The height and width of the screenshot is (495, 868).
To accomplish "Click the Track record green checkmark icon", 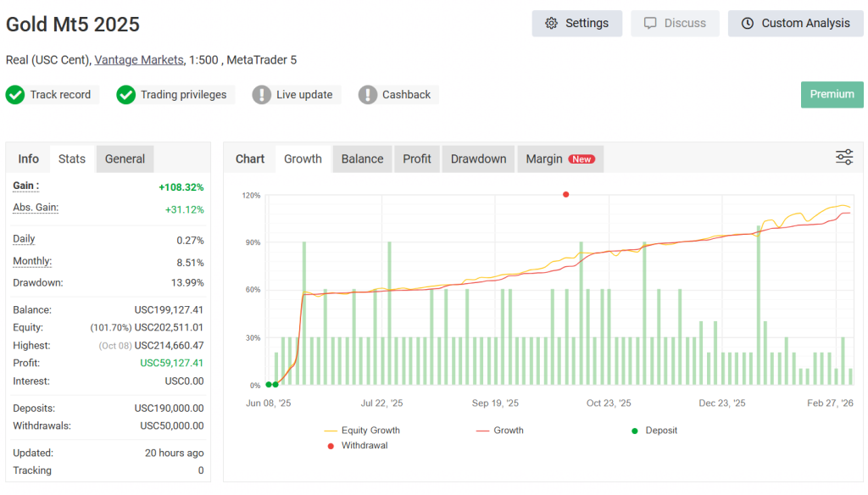I will [x=14, y=95].
